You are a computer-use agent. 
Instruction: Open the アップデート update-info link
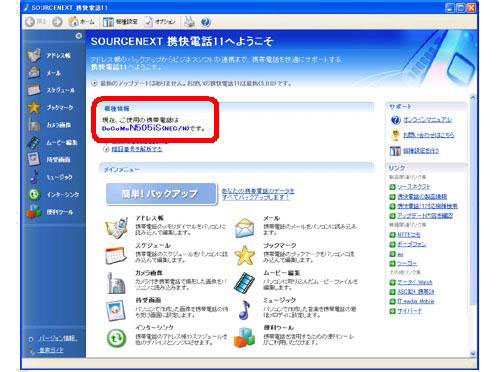click(425, 216)
